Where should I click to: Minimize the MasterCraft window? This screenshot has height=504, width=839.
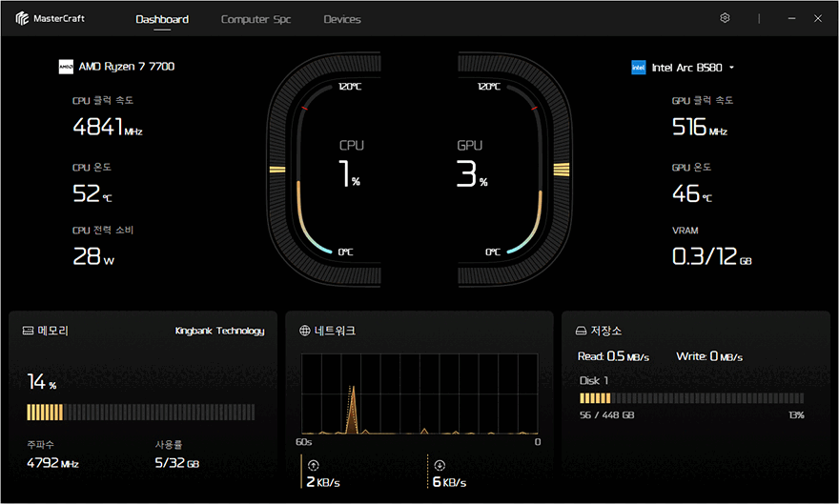tap(791, 18)
